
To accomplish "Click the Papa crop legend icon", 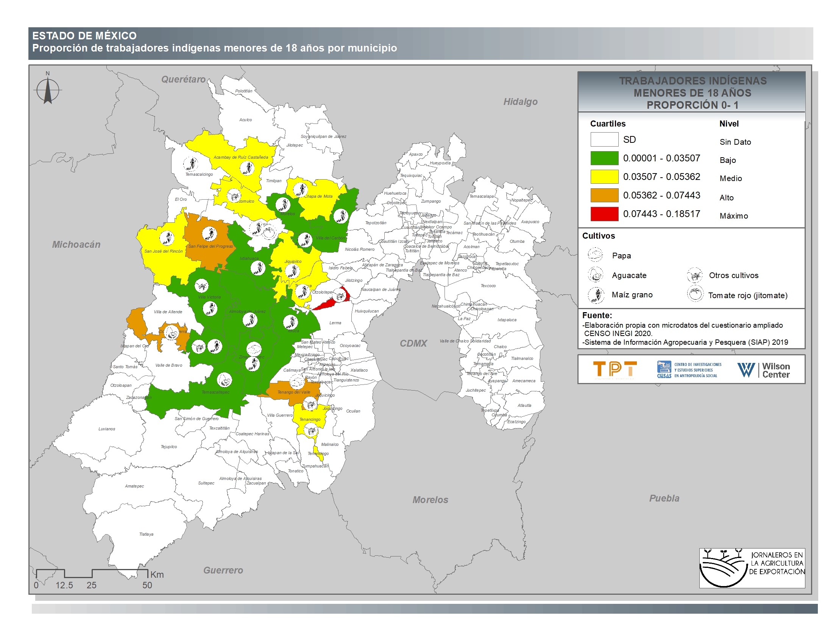I will 595,255.
